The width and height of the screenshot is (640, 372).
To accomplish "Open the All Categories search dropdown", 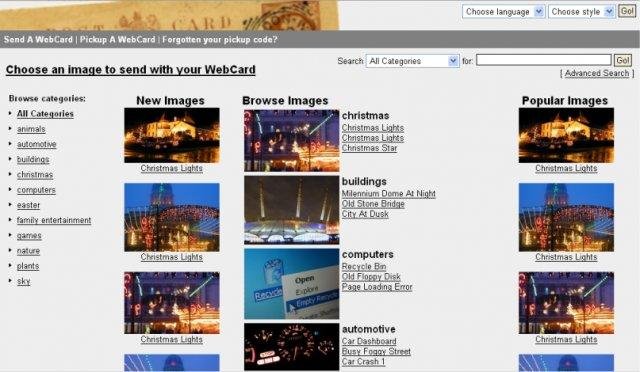I will click(x=412, y=61).
